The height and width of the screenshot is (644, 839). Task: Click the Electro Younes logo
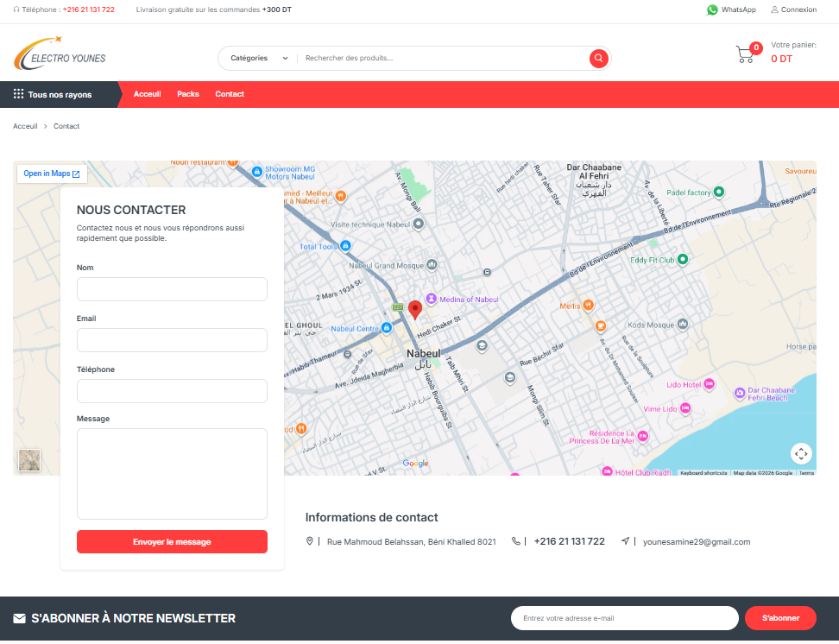coord(60,54)
